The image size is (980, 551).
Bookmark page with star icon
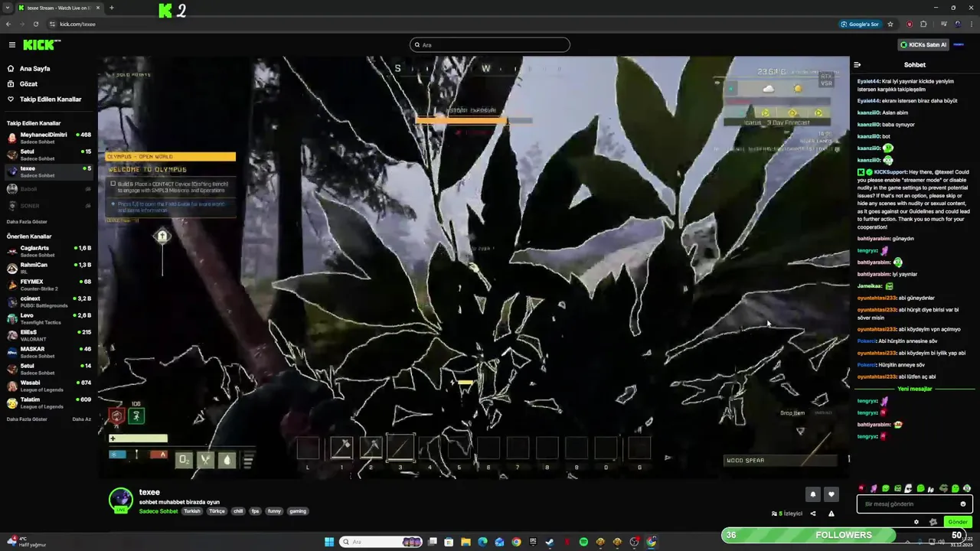point(890,24)
